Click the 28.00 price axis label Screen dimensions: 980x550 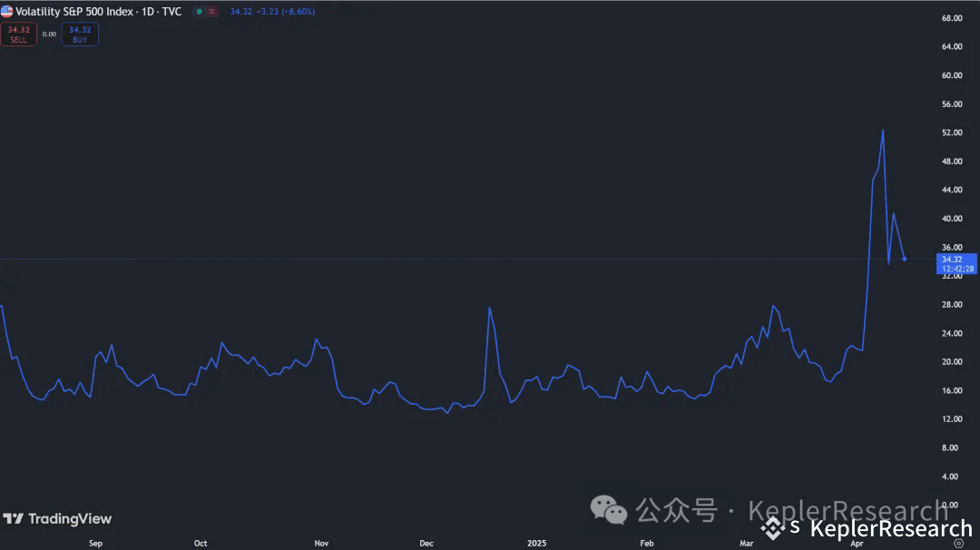[952, 305]
